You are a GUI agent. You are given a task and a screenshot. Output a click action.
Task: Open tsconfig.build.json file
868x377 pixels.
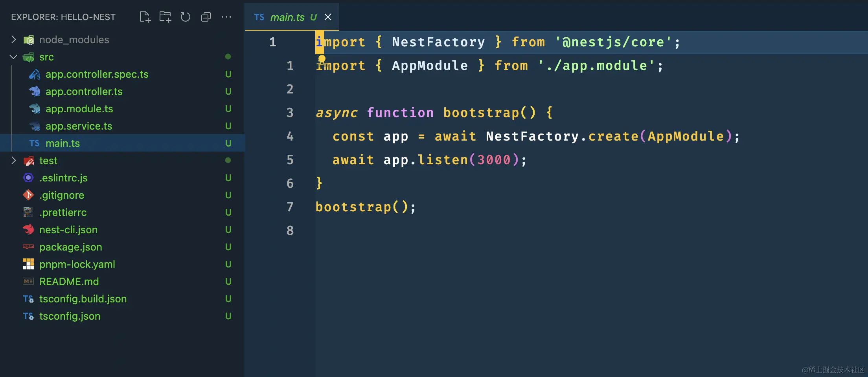[x=83, y=299]
